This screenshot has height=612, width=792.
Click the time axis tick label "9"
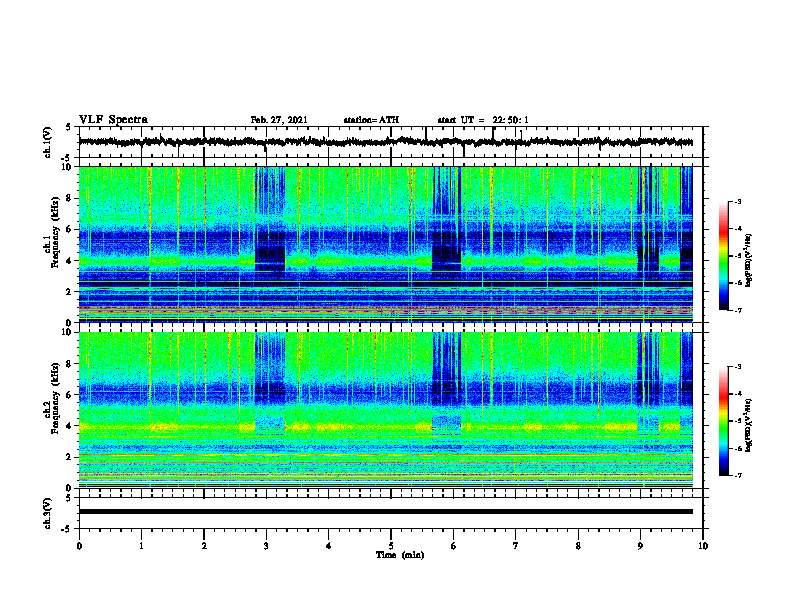tap(640, 546)
